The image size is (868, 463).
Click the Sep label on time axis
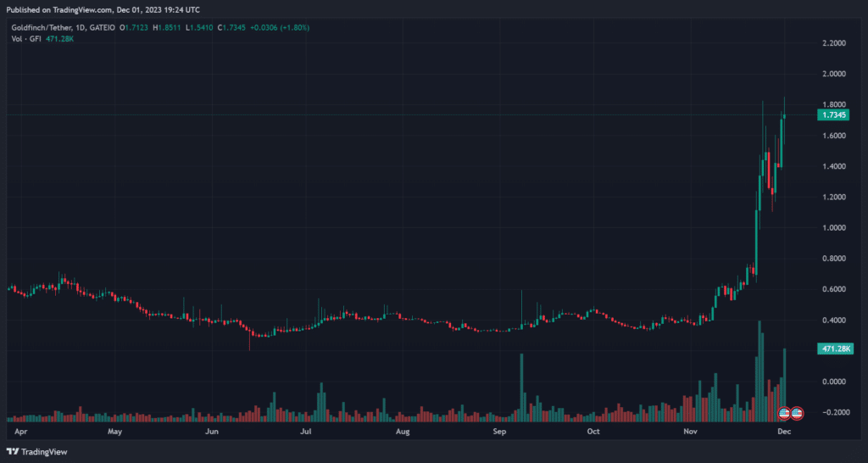[x=500, y=430]
